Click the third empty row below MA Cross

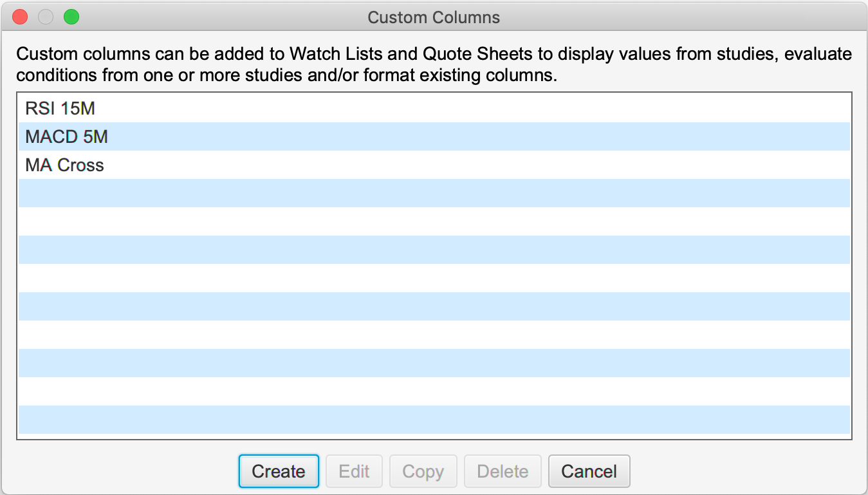(434, 250)
